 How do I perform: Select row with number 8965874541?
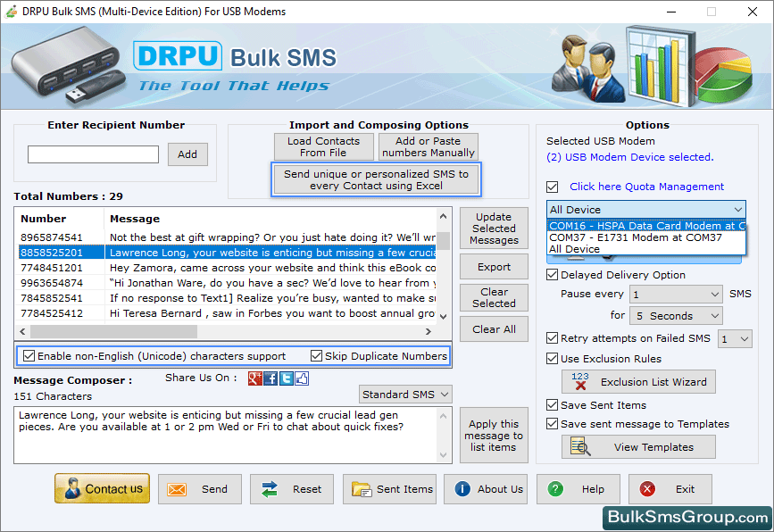point(227,237)
